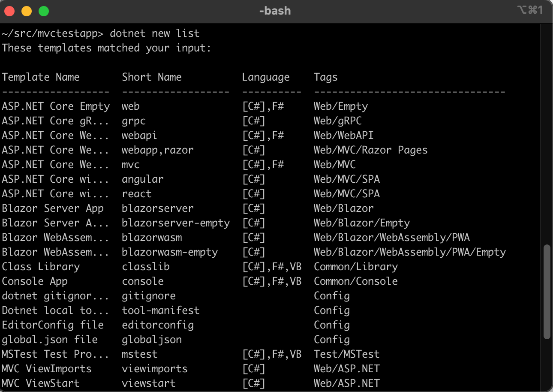The height and width of the screenshot is (392, 553).
Task: Click the 'Tags' column header
Action: pos(326,77)
